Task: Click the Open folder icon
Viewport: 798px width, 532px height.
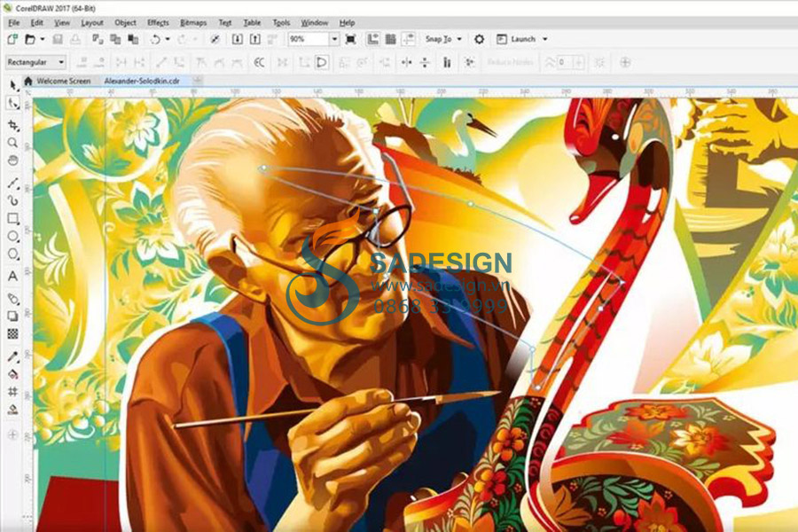Action: 30,39
